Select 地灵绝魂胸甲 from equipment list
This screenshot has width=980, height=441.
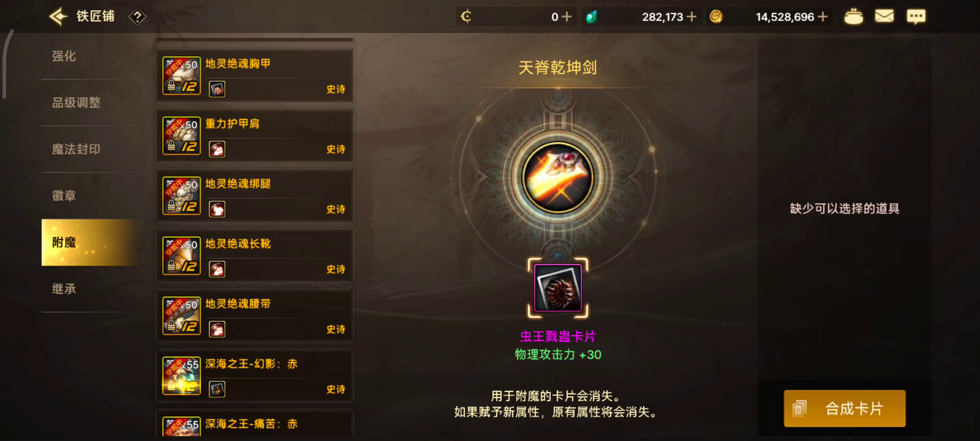tap(254, 75)
